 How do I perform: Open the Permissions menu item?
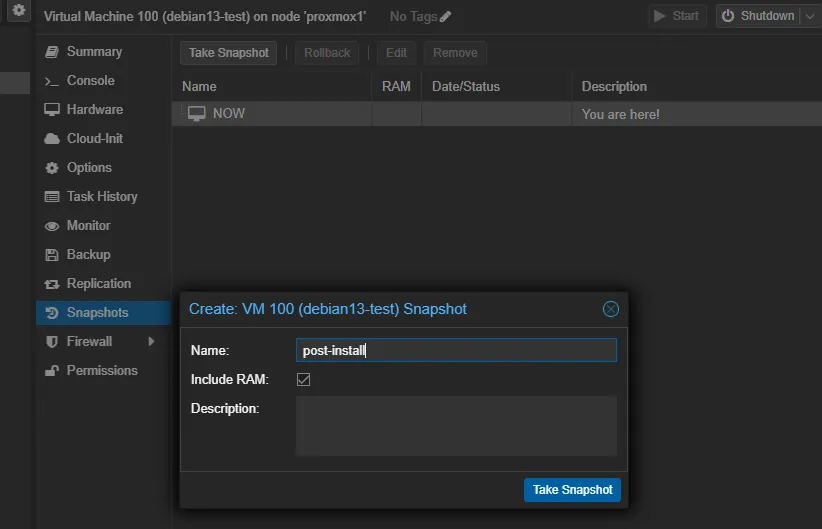coord(103,371)
